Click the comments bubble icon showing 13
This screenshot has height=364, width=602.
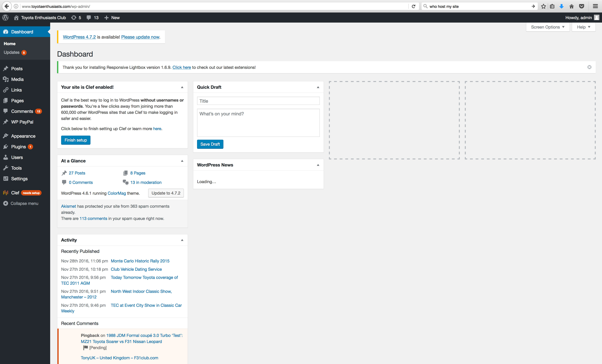click(92, 18)
